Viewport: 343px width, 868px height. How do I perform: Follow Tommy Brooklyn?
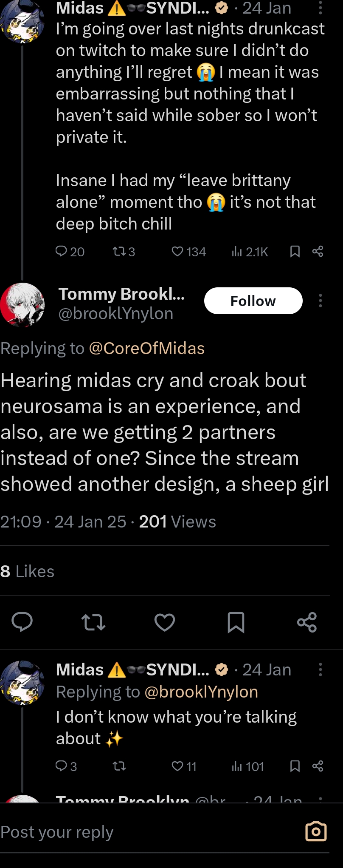point(253,301)
